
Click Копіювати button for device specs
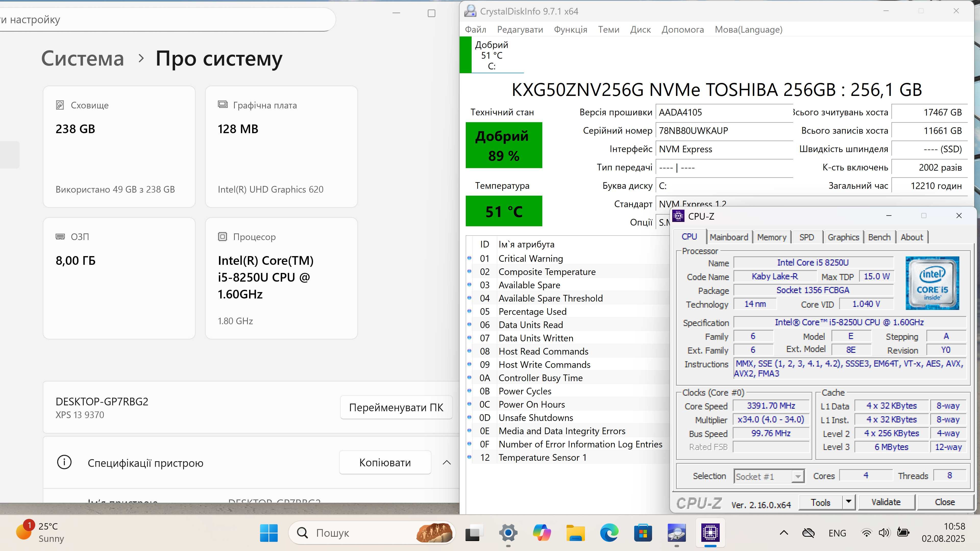tap(385, 462)
